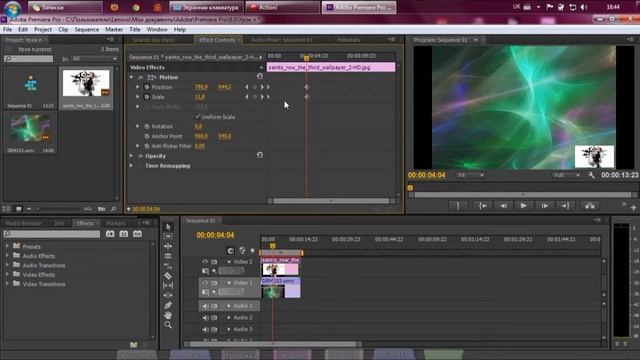Select the Razor tool
The width and height of the screenshot is (640, 360).
pos(168,276)
